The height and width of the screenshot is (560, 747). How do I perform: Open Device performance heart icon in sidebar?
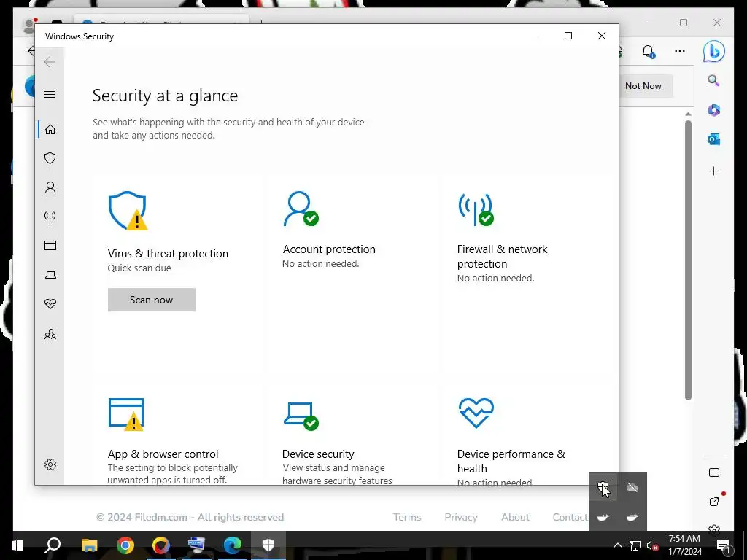click(x=50, y=304)
